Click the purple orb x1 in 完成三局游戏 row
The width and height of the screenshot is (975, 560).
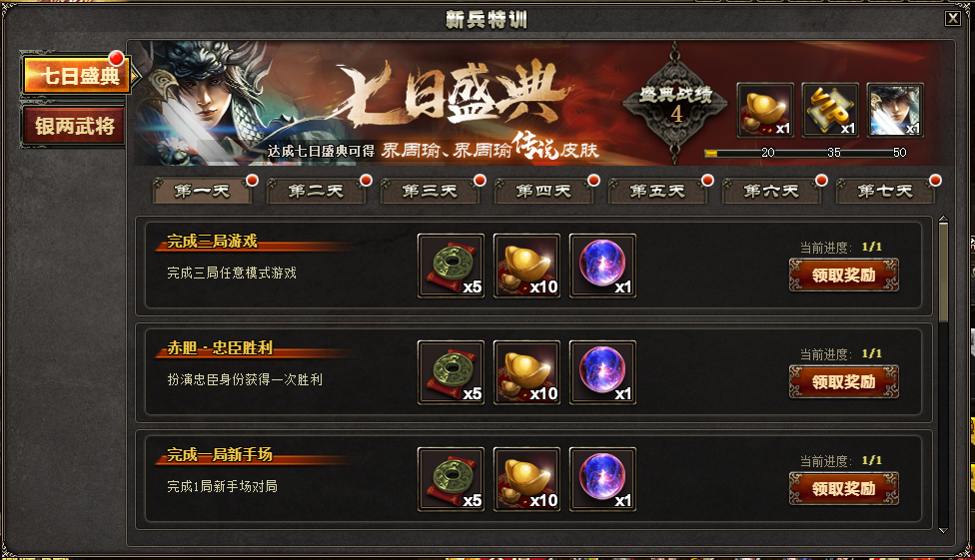pos(602,266)
